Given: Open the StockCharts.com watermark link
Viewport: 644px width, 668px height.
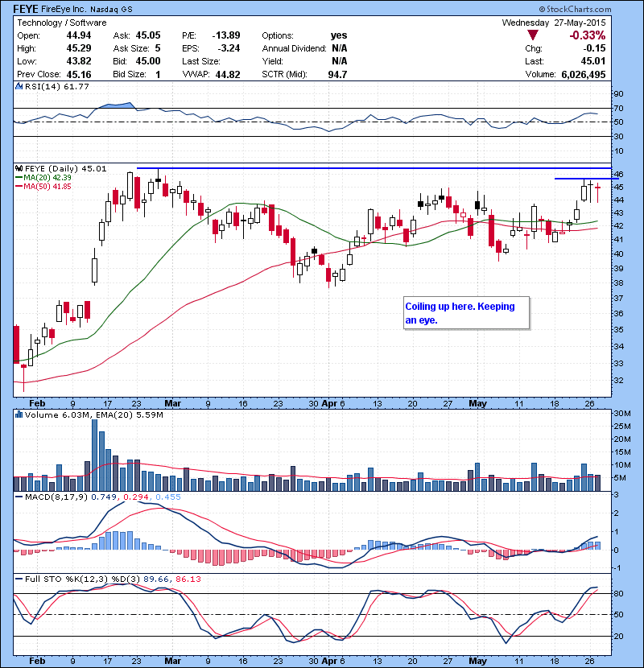Looking at the screenshot, I should [x=578, y=9].
